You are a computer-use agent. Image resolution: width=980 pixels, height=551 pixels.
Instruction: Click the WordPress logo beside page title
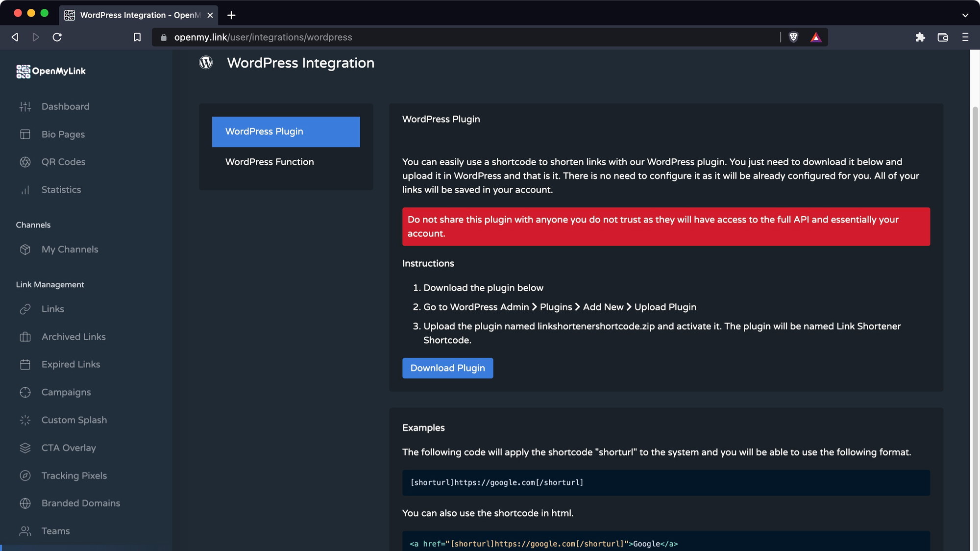(x=206, y=62)
